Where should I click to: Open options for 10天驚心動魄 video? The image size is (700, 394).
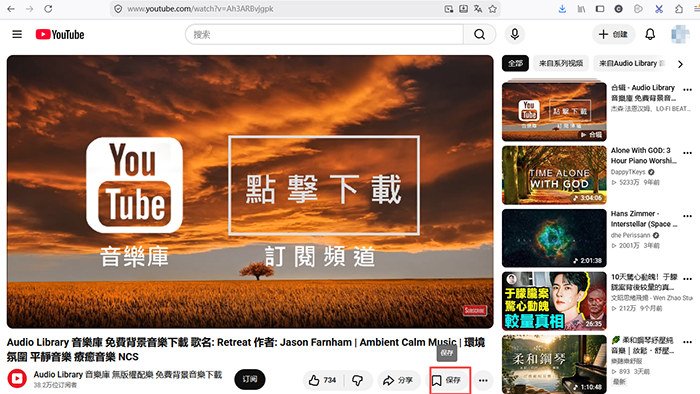tap(688, 279)
